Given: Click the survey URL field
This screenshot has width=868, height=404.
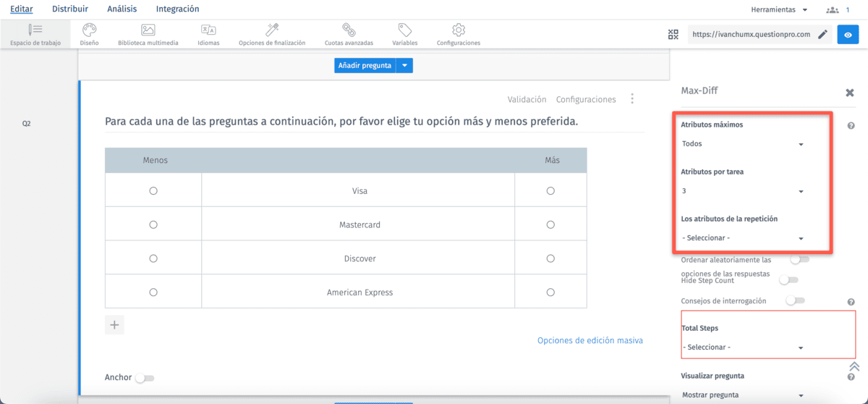Looking at the screenshot, I should (x=751, y=34).
